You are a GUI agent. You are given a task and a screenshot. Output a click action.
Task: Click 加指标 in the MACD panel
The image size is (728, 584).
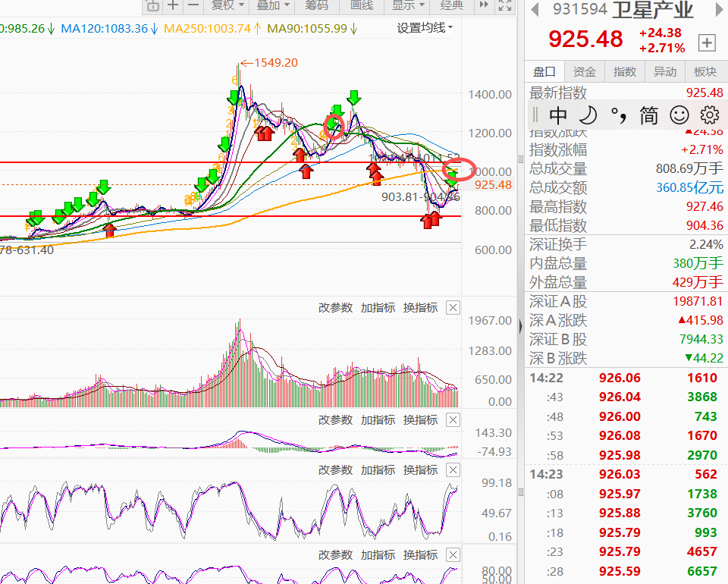point(378,419)
